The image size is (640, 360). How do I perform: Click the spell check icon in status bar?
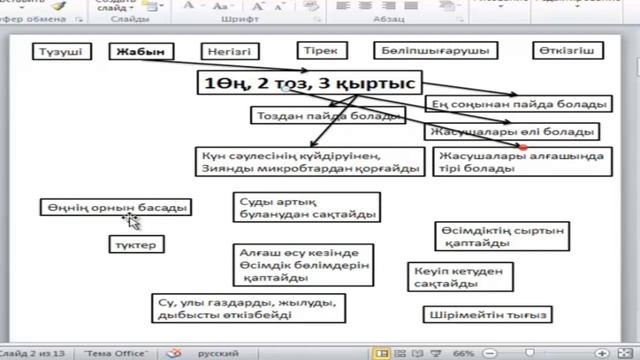pyautogui.click(x=174, y=353)
